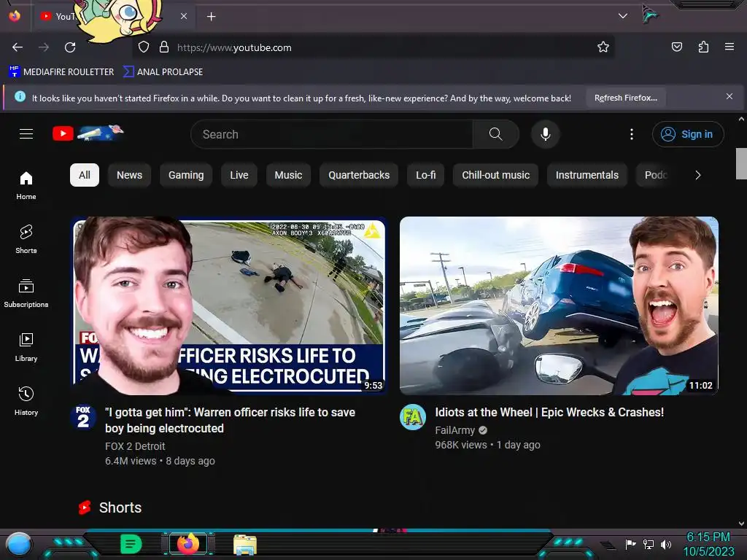
Task: Open Subscriptions in the sidebar
Action: 26,293
